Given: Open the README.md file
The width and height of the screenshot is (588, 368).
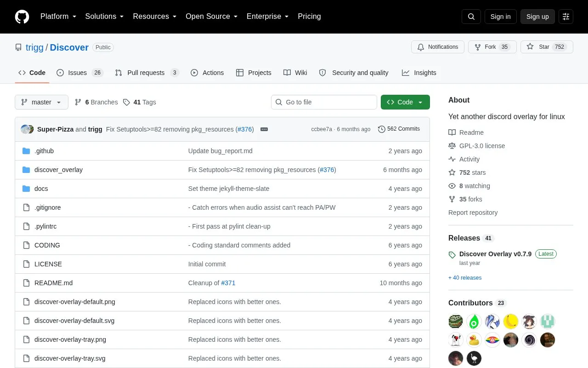Looking at the screenshot, I should click(x=53, y=283).
